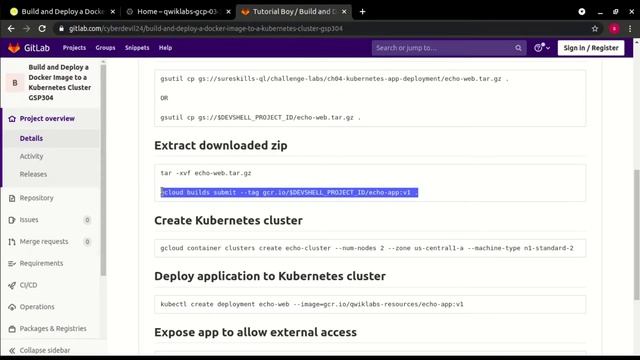
Task: Click the collapse sidebar chevrons icon
Action: [12, 350]
